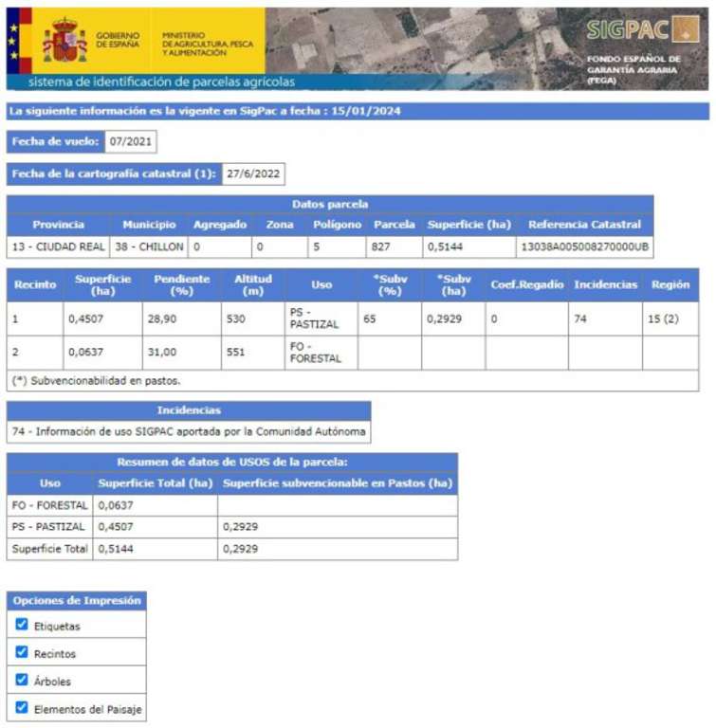Toggle Elementos del Paisaje checkbox
The height and width of the screenshot is (728, 716).
point(22,707)
